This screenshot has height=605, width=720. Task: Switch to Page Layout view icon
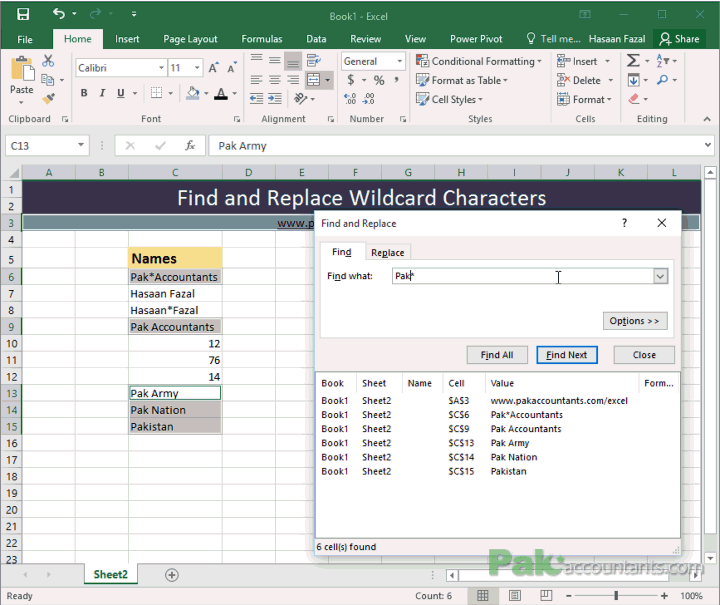coord(515,595)
